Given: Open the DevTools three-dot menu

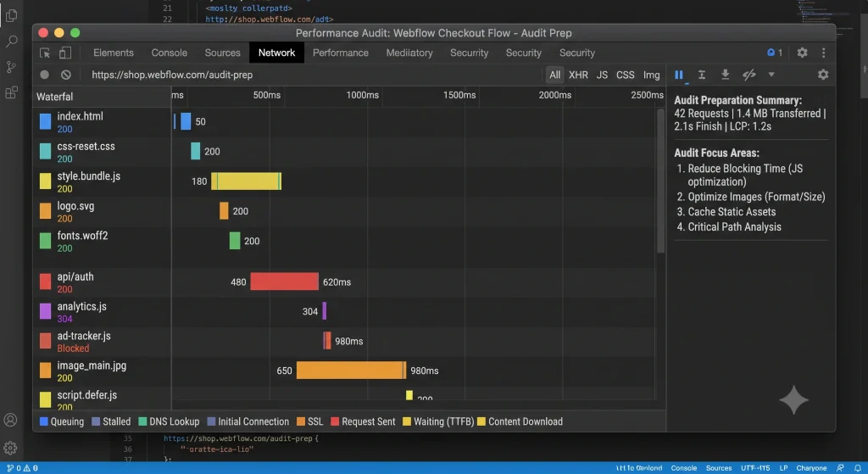Looking at the screenshot, I should (x=824, y=53).
